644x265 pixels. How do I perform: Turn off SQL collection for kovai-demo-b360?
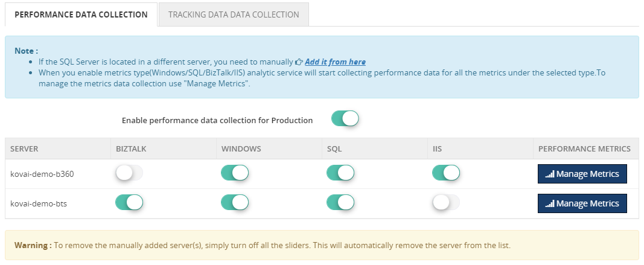(x=340, y=174)
